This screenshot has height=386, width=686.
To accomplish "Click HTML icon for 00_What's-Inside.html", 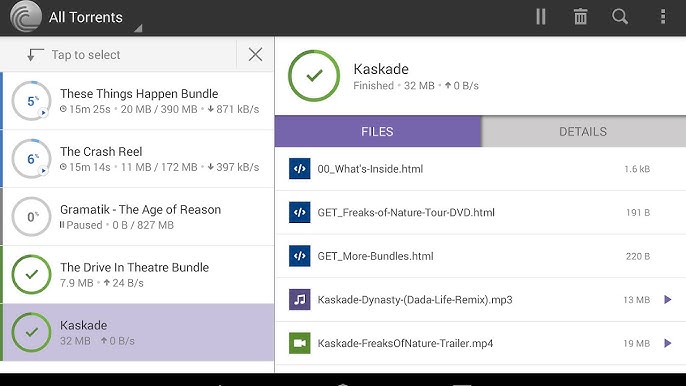I will click(300, 168).
